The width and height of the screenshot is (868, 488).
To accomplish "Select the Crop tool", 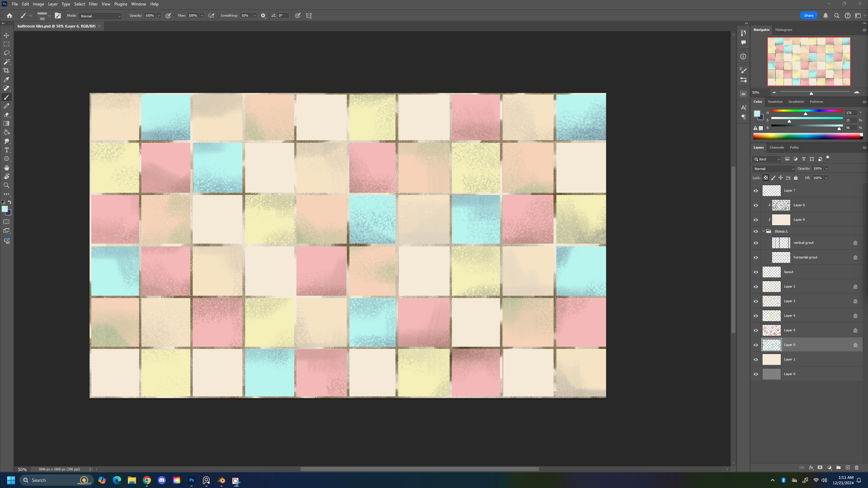I will click(6, 70).
